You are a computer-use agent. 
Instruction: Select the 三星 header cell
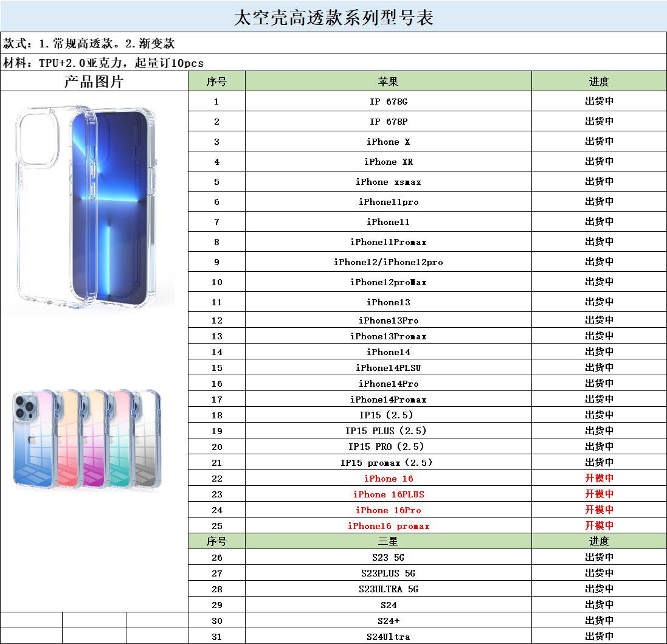[x=389, y=541]
